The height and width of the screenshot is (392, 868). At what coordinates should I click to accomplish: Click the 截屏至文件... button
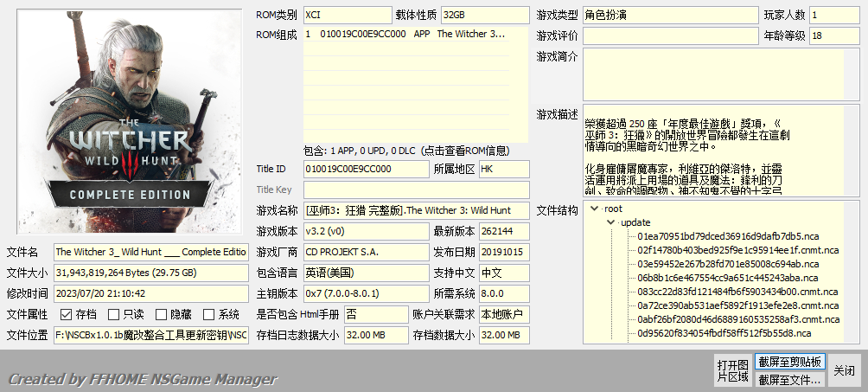(x=789, y=380)
